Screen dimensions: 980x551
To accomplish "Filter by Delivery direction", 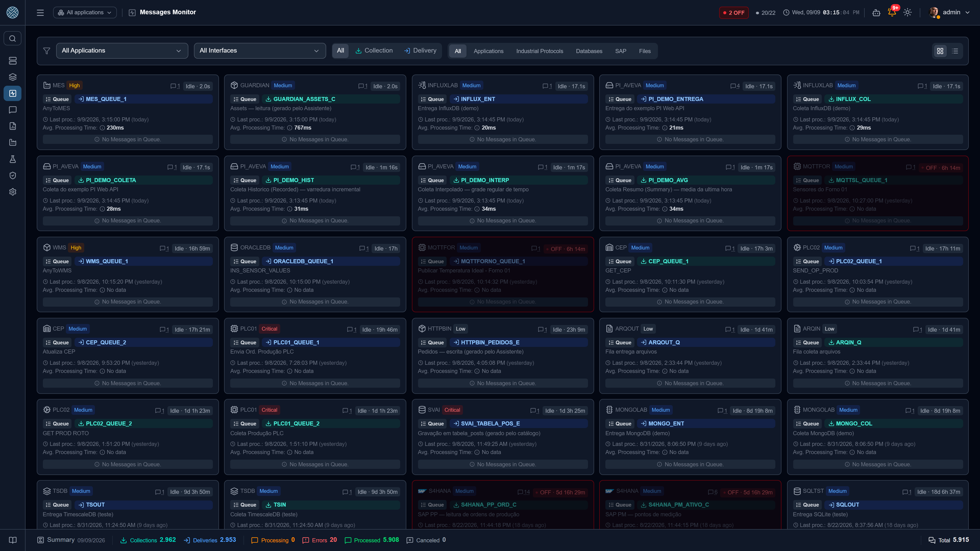I will (x=420, y=51).
